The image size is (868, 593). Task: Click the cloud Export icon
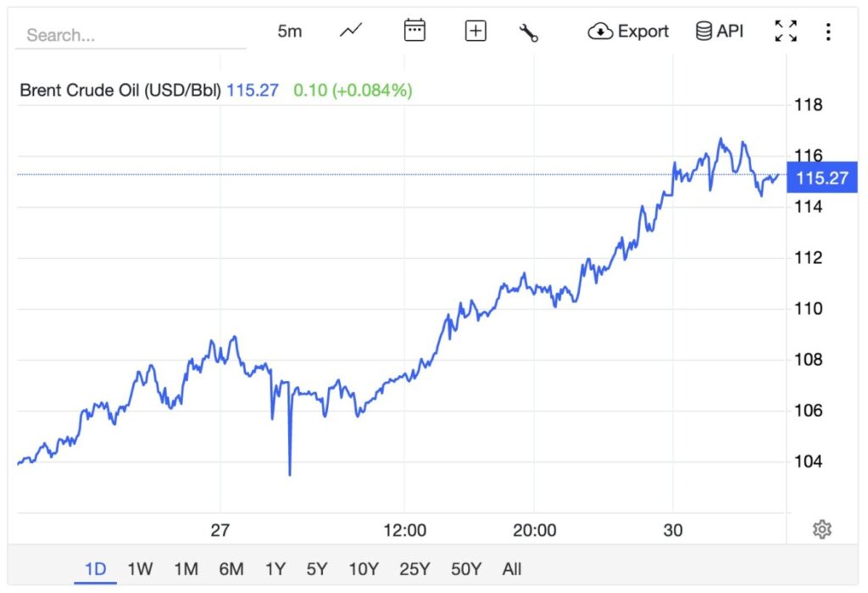click(601, 31)
